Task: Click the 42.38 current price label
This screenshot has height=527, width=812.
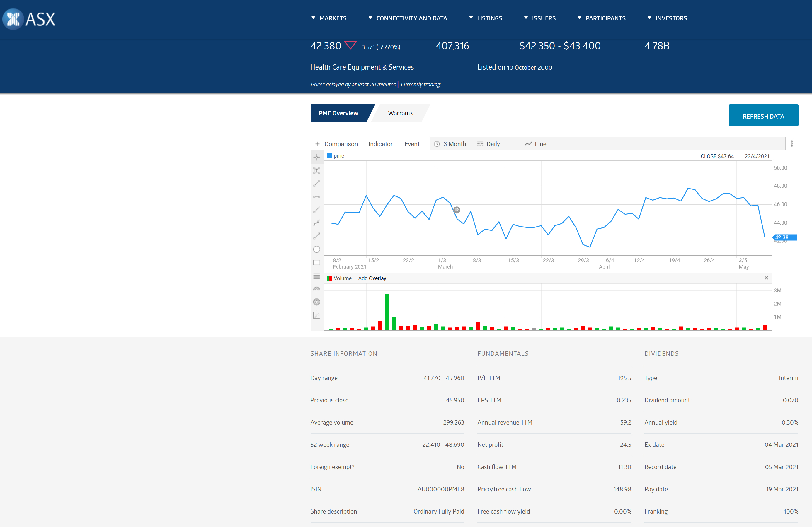Action: 785,237
